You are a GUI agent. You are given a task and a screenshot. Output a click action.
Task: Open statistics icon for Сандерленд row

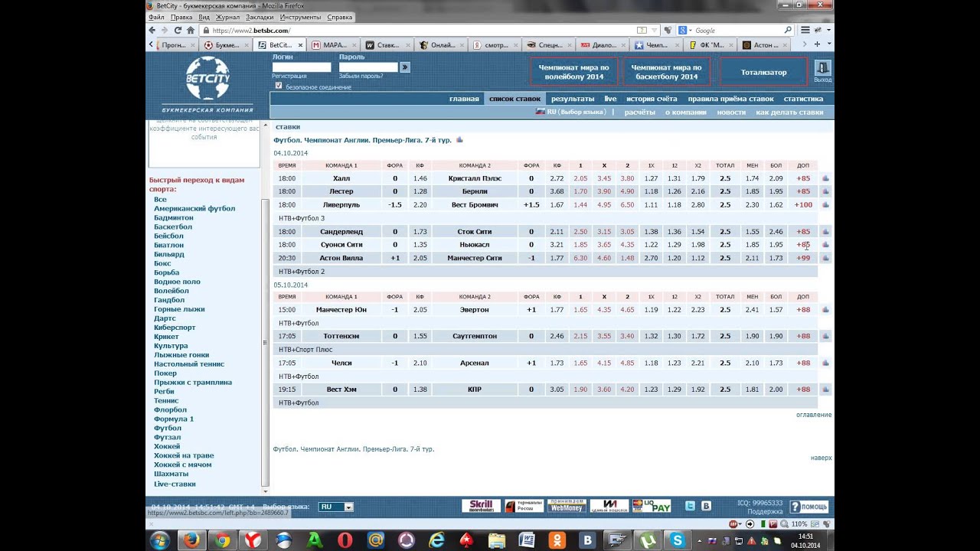point(825,231)
